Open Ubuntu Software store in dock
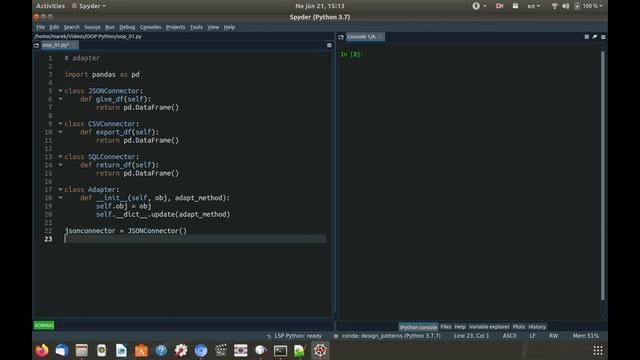Screen dimensions: 640x360 pos(141,350)
